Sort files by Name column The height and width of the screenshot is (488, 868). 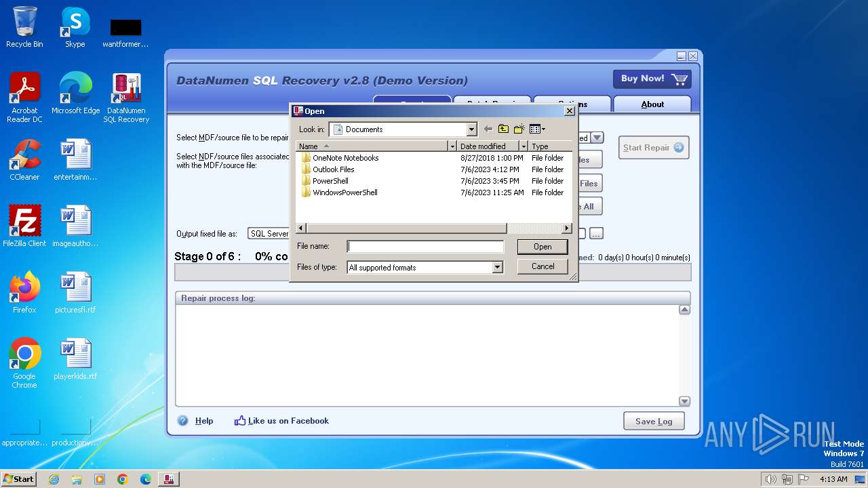[x=372, y=146]
